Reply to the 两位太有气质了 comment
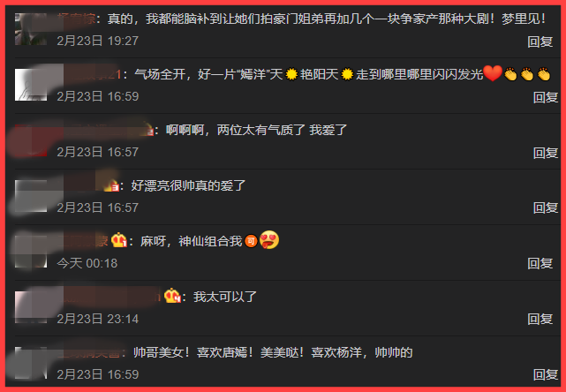 coord(546,153)
